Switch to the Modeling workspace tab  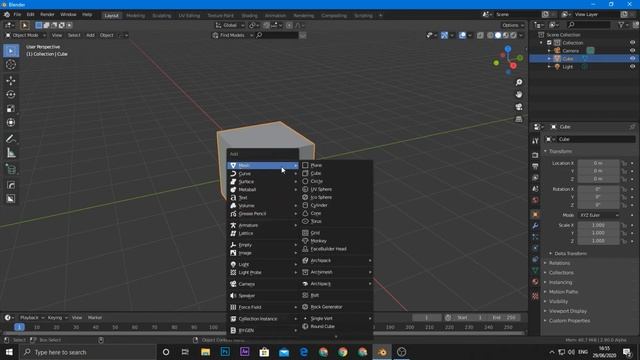(136, 16)
